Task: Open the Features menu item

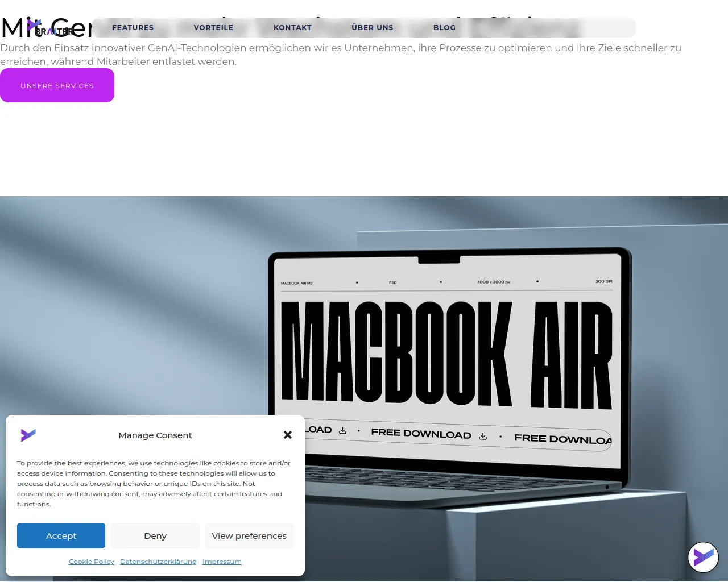Action: click(x=133, y=27)
